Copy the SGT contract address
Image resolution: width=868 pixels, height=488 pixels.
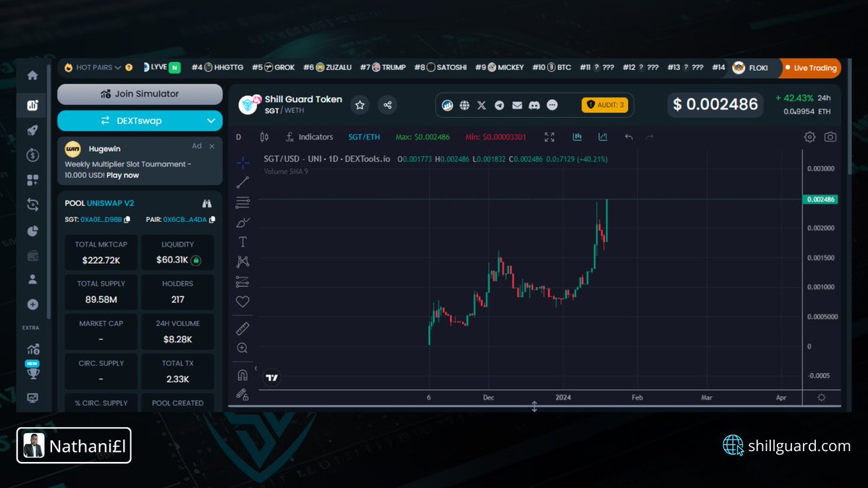tap(127, 220)
